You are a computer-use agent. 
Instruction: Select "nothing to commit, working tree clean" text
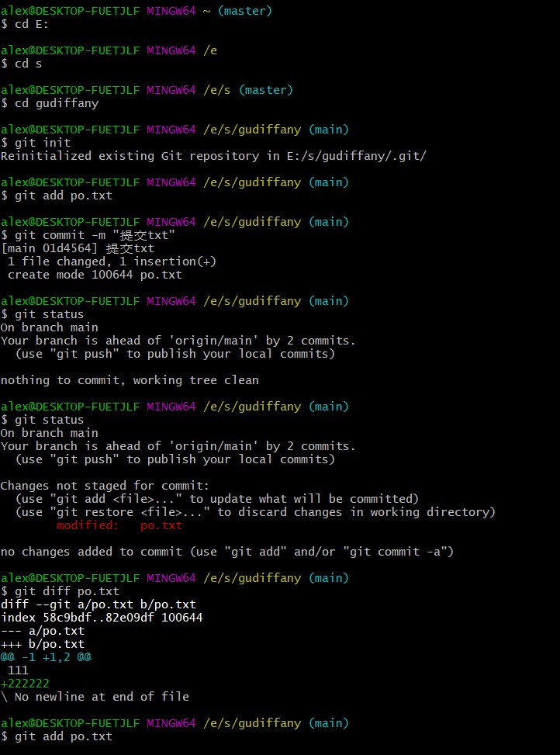[x=130, y=380]
